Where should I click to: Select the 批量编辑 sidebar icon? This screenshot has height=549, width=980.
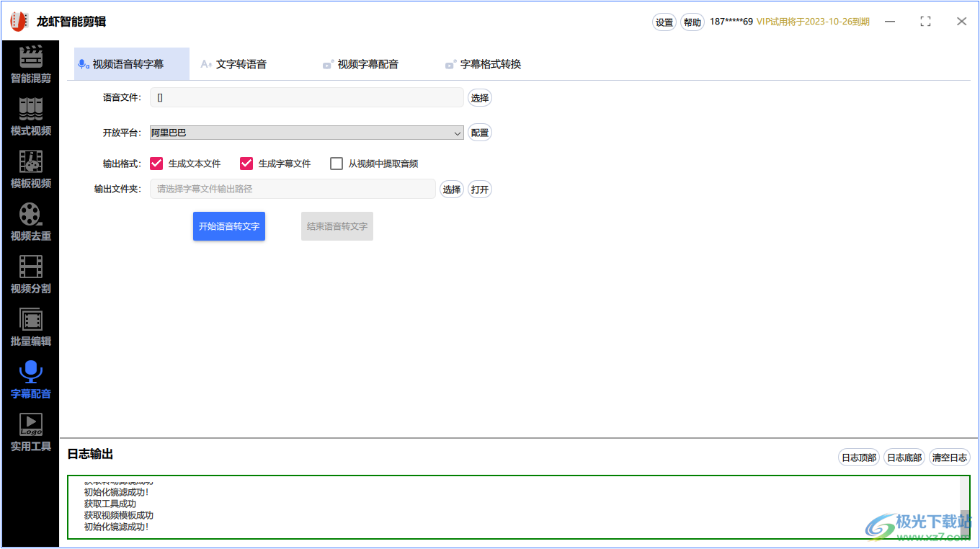30,320
